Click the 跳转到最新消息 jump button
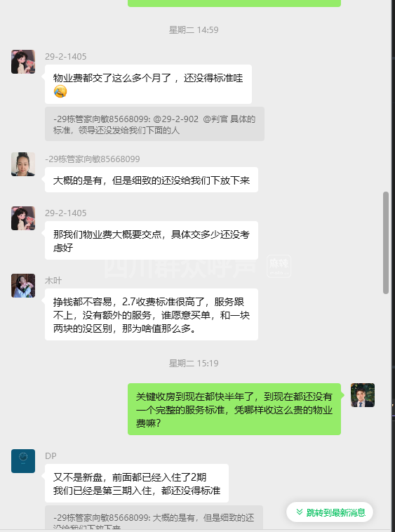The image size is (395, 532). tap(330, 512)
